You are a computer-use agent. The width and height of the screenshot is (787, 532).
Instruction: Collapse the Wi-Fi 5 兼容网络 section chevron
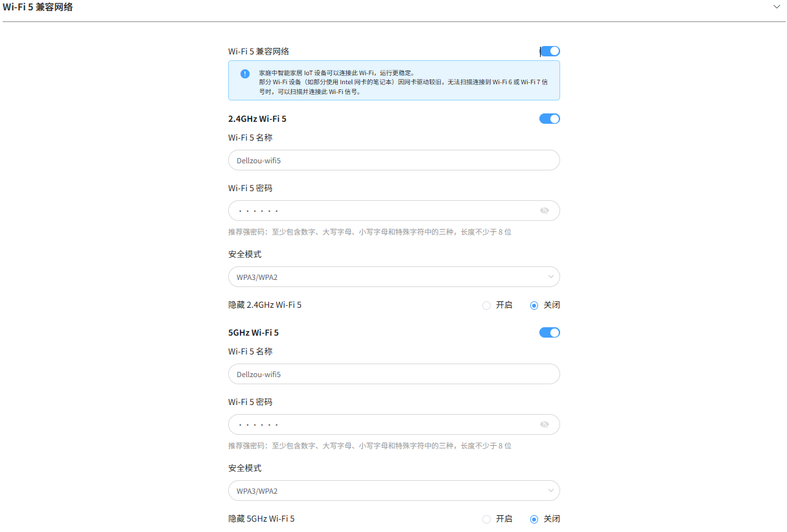[x=777, y=6]
